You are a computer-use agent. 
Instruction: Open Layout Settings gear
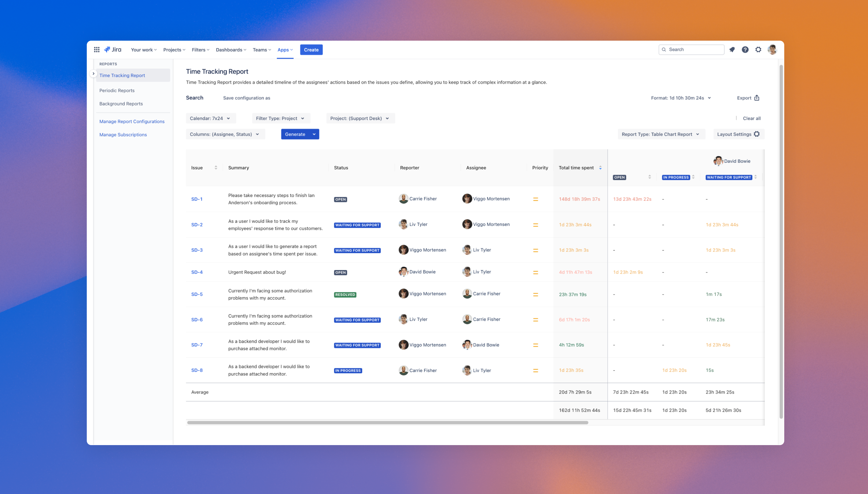pos(757,134)
